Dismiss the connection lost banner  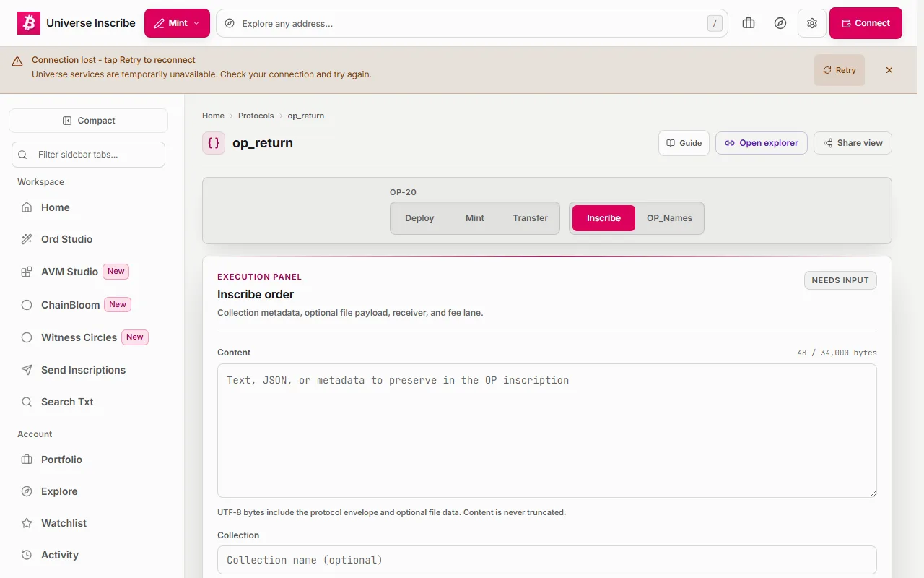point(889,70)
